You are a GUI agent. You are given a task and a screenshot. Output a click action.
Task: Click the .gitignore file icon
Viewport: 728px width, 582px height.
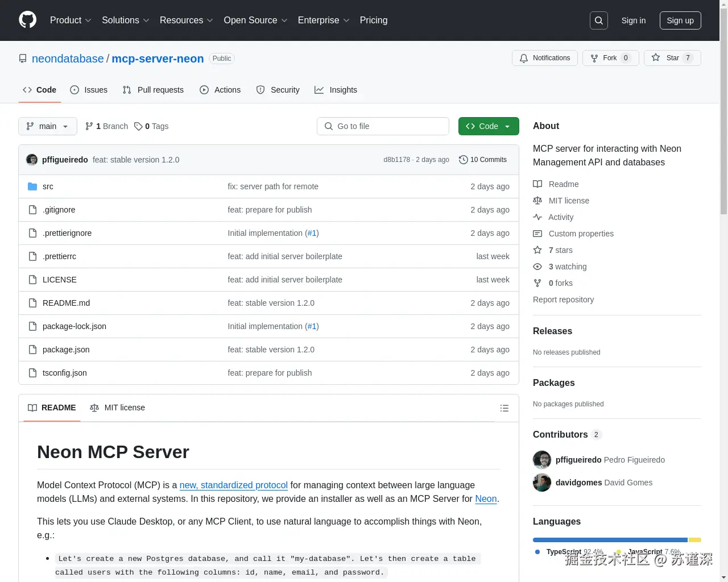[x=32, y=210]
